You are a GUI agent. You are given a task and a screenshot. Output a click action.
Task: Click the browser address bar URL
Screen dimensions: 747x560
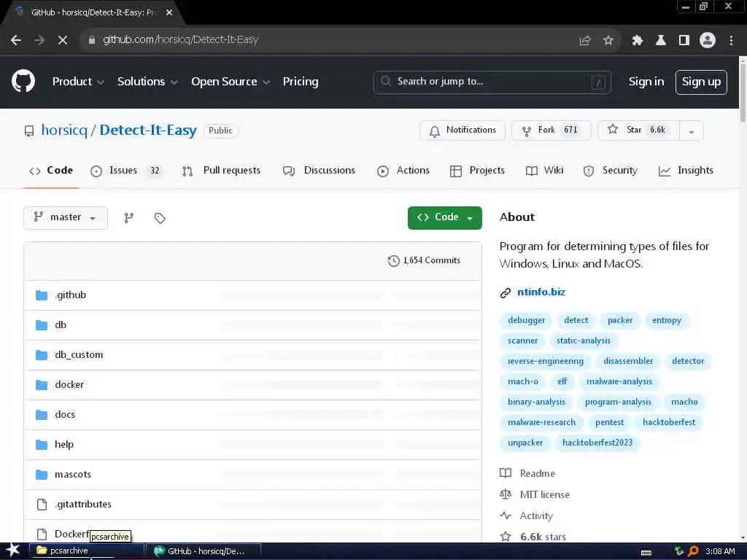coord(181,40)
